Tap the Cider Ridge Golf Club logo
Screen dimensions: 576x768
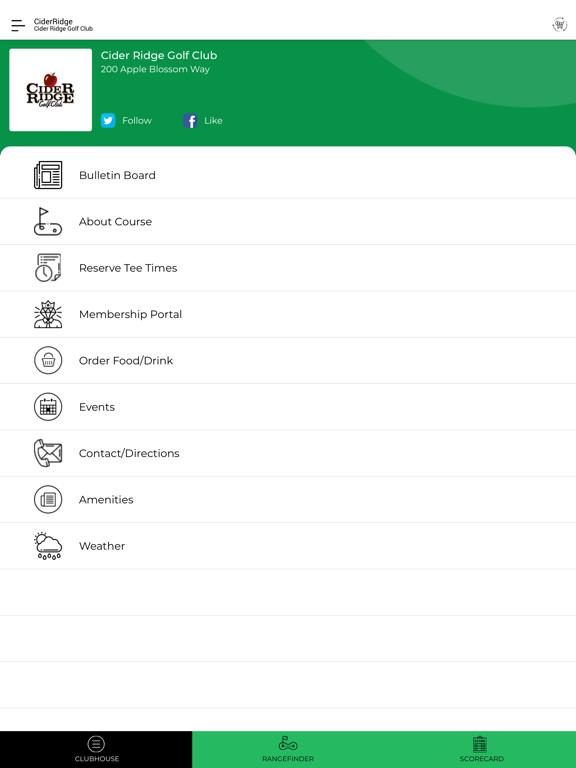coord(50,90)
